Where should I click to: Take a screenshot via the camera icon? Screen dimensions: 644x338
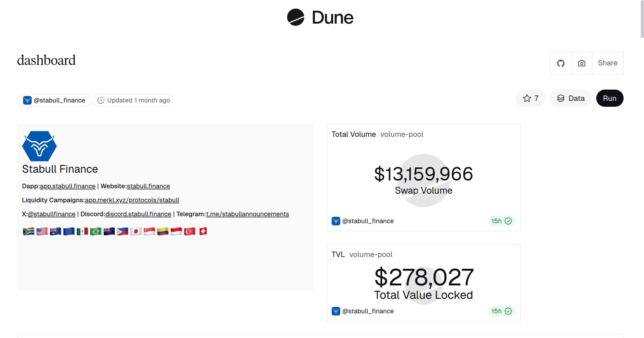(x=581, y=63)
